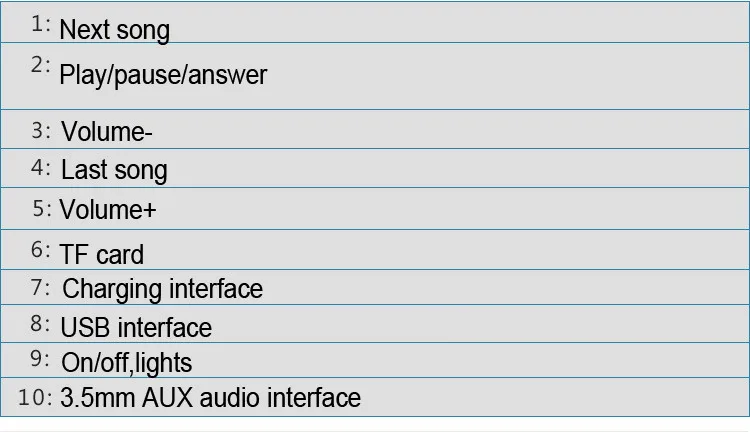750x432 pixels.
Task: Select '3.5mm AUX audio interface' text
Action: coord(210,398)
